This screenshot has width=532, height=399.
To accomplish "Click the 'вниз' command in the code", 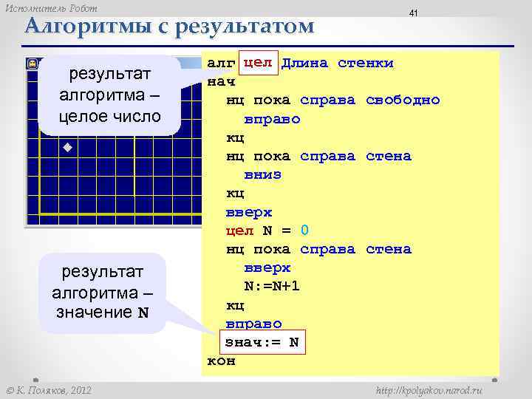I will click(262, 175).
